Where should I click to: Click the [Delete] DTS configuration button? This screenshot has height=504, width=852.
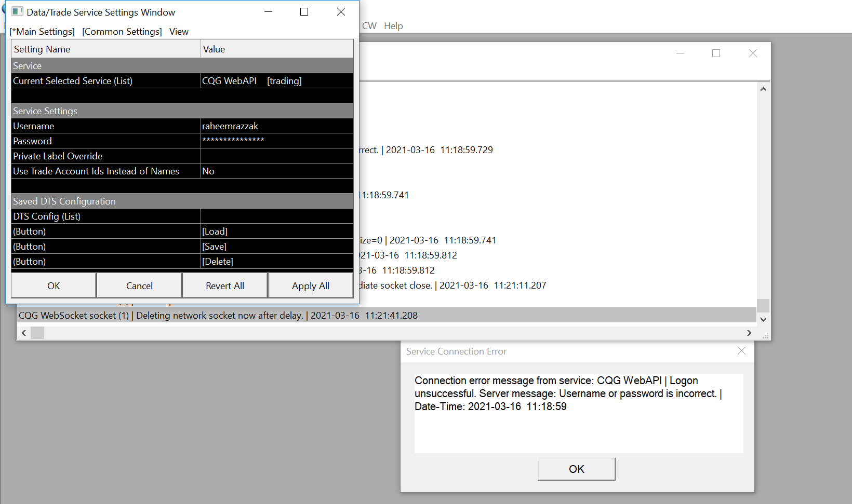(277, 262)
